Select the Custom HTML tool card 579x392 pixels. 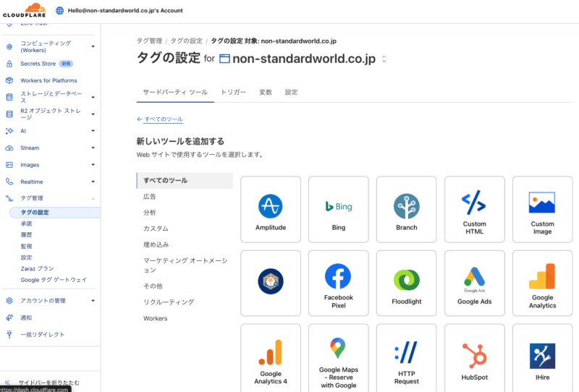[475, 209]
